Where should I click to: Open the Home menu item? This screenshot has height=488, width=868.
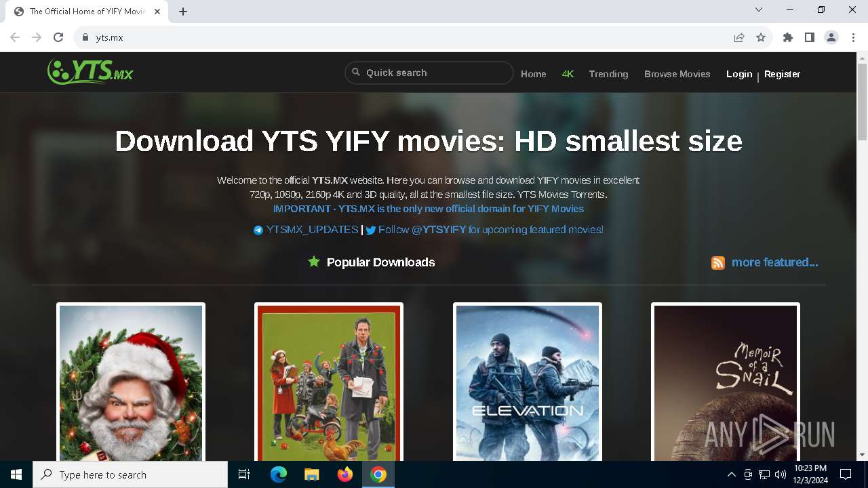click(533, 74)
